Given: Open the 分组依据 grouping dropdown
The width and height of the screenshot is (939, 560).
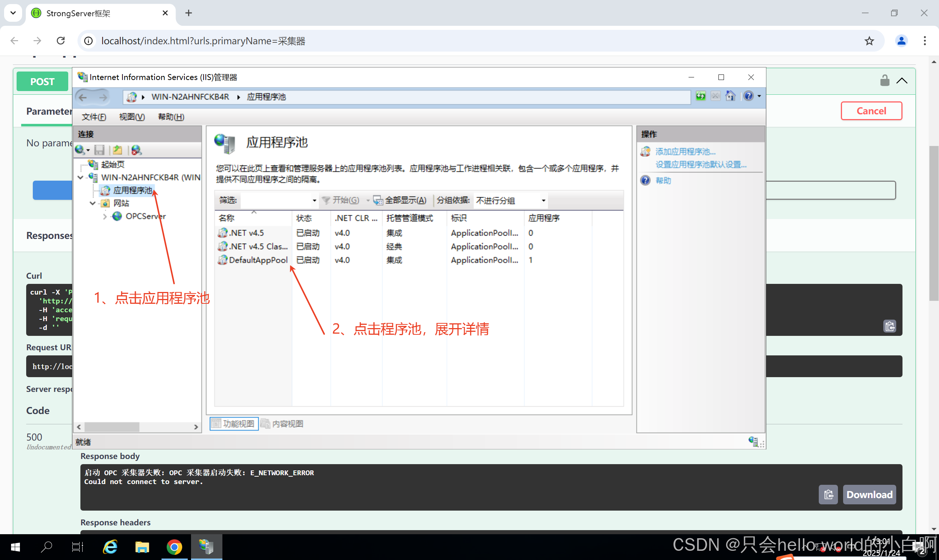Looking at the screenshot, I should (x=543, y=201).
